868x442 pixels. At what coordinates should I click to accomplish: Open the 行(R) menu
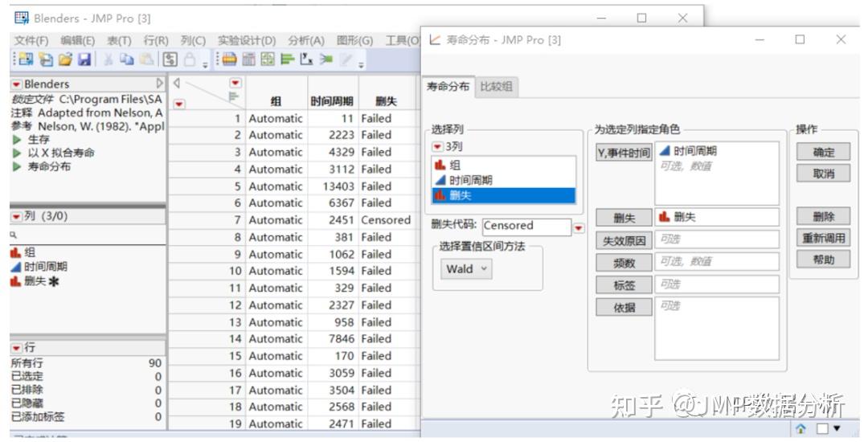click(156, 41)
